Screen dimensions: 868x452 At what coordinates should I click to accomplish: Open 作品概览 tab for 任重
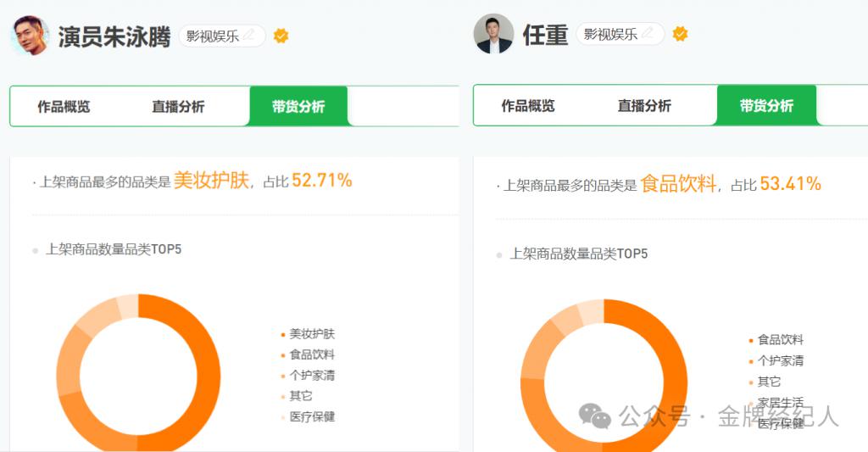[x=528, y=106]
